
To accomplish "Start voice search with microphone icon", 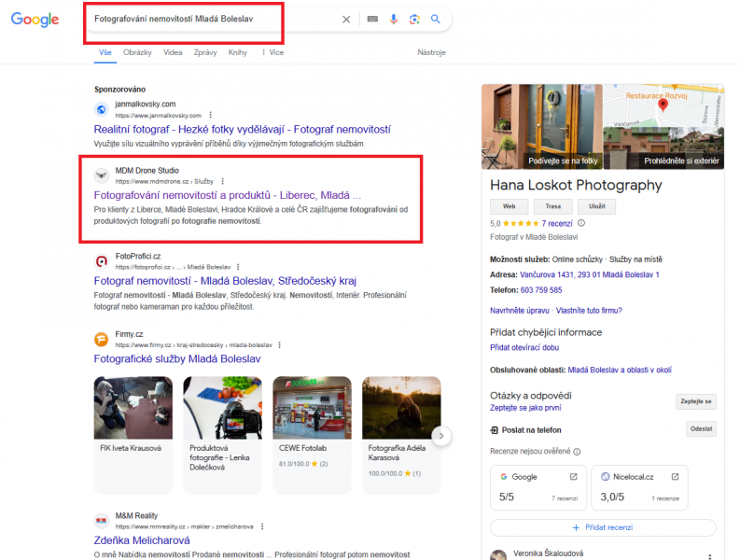I will (393, 19).
